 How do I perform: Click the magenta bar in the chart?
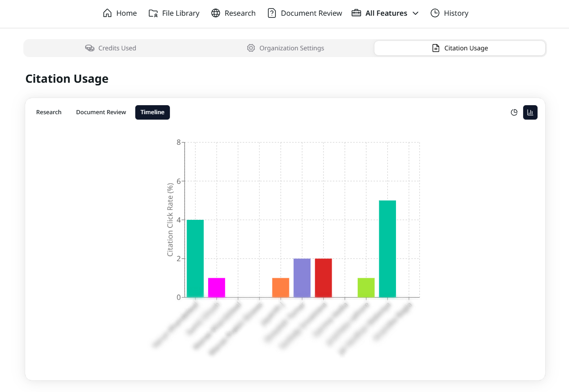click(217, 288)
